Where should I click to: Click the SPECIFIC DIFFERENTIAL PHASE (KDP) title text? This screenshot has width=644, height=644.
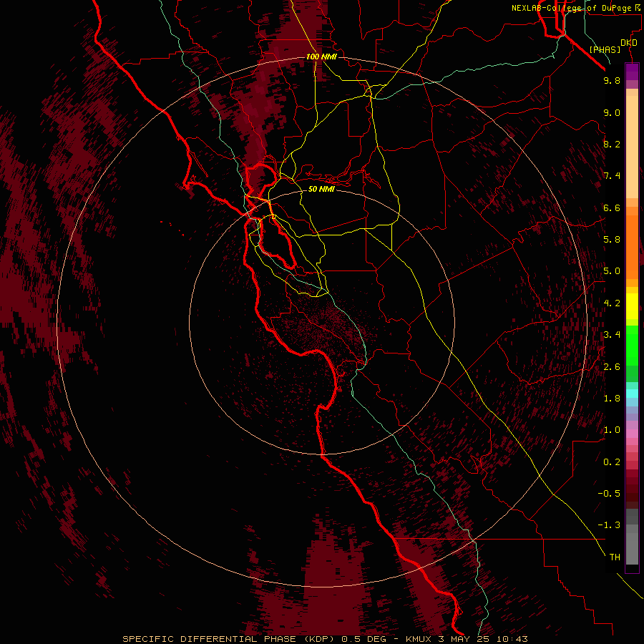pos(227,639)
